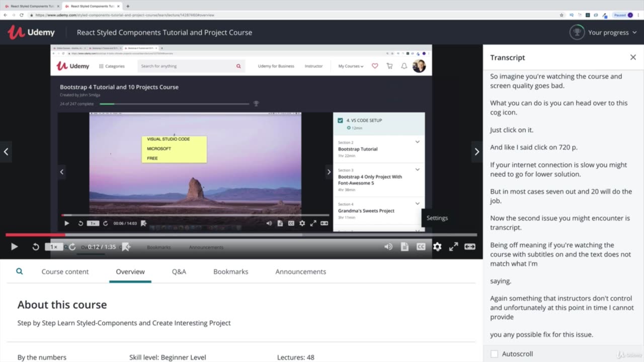The height and width of the screenshot is (362, 644).
Task: Click the Instructor link in the recorded header
Action: click(313, 66)
